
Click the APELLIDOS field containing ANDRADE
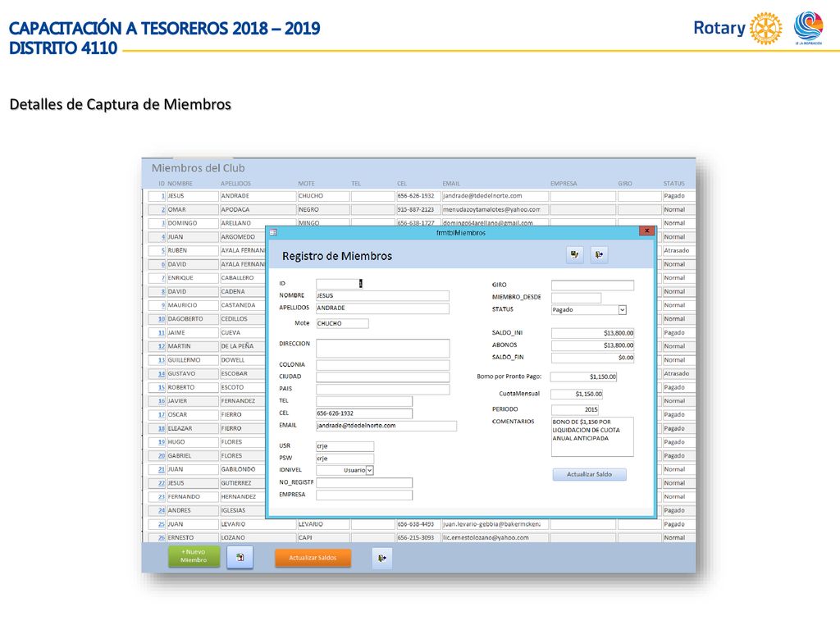pos(382,308)
